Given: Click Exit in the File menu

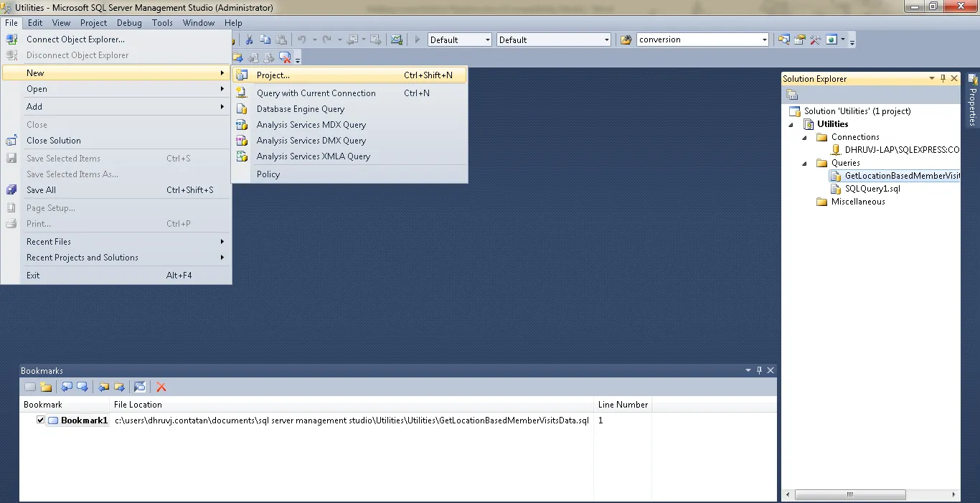Looking at the screenshot, I should (x=116, y=276).
